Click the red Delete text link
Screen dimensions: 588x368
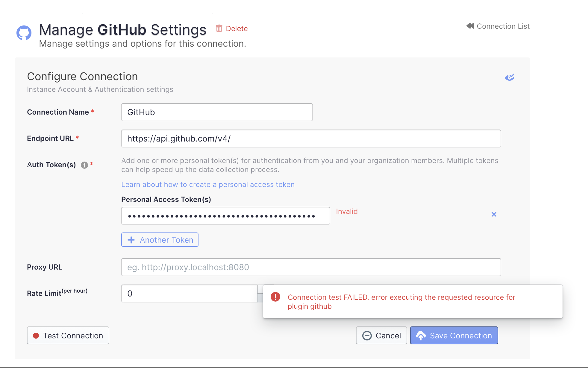pos(237,29)
